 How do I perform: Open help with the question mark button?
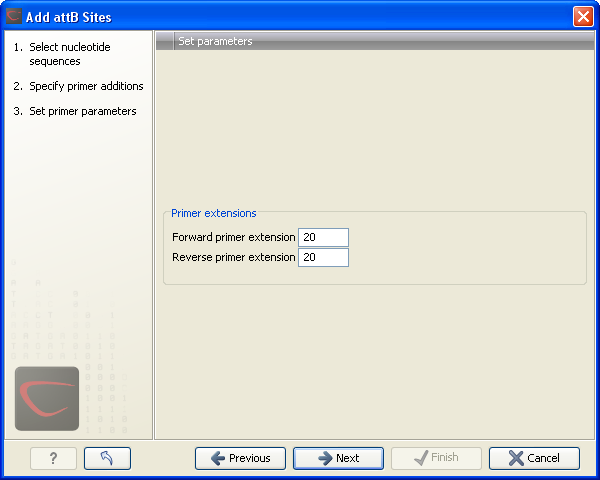pos(53,458)
